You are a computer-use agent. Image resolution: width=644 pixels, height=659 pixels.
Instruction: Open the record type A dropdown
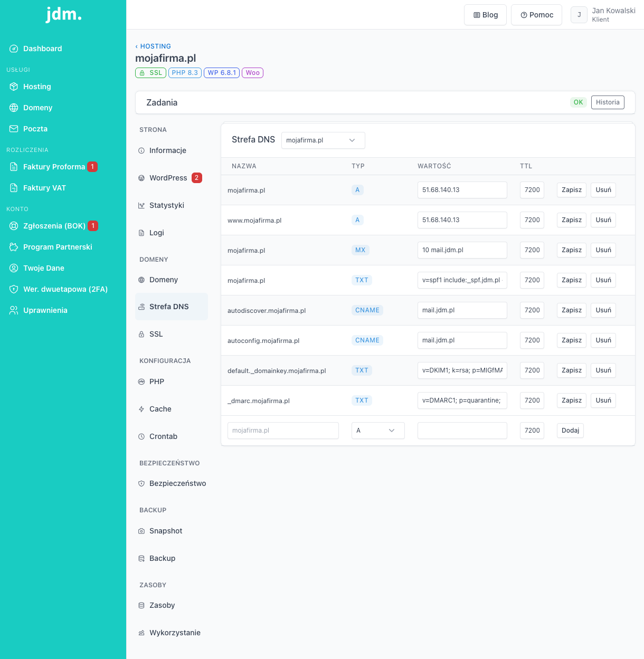378,431
